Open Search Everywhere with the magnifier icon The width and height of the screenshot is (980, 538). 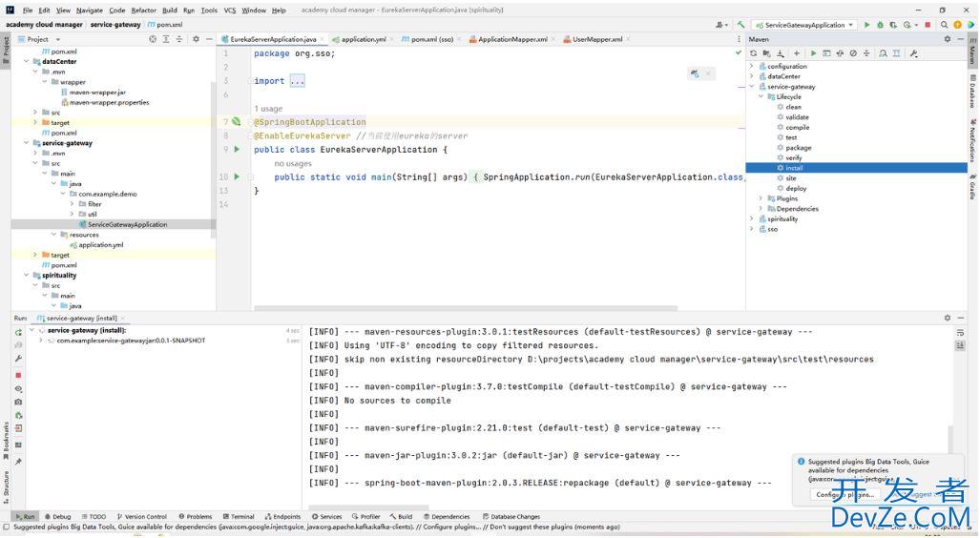[x=945, y=25]
